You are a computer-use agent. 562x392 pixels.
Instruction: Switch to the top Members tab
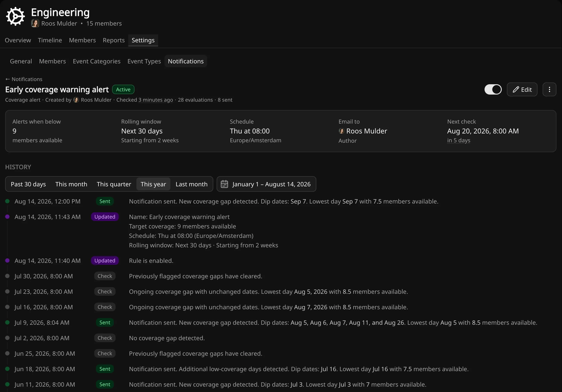(x=82, y=40)
